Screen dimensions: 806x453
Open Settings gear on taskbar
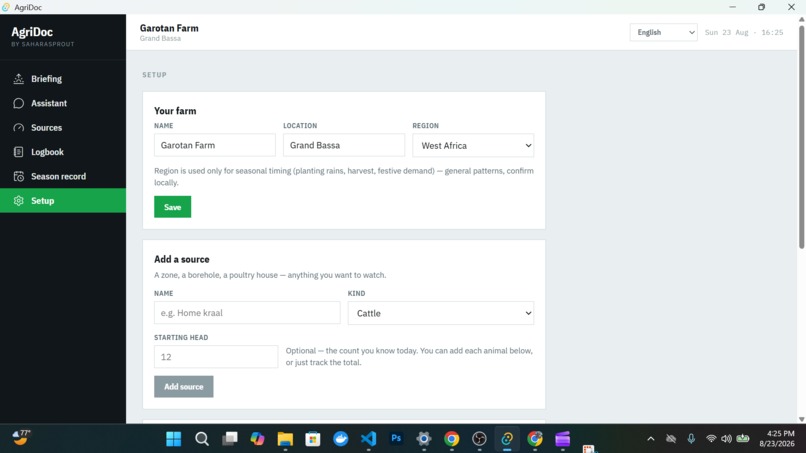click(x=424, y=439)
